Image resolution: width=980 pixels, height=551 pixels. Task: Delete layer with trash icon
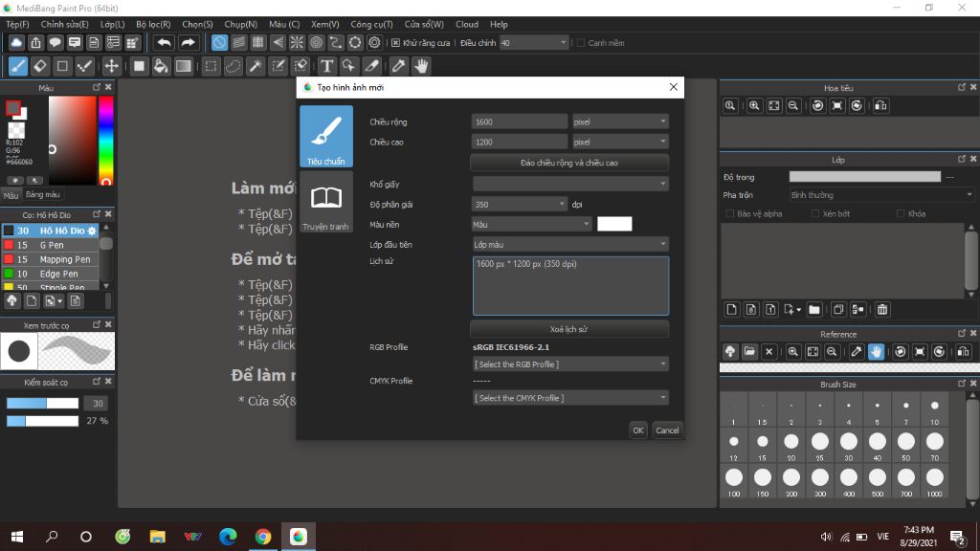pos(881,309)
